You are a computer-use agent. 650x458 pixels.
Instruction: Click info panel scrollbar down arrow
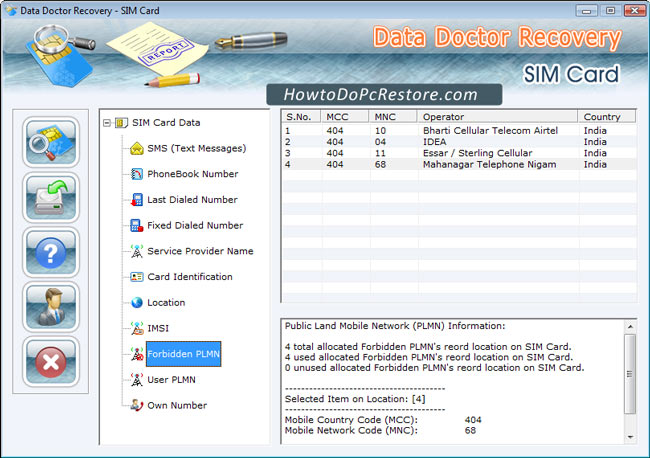point(630,437)
